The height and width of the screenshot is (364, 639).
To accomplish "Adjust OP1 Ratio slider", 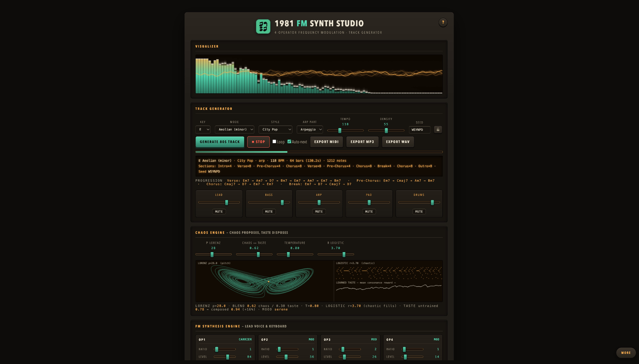I will (225, 349).
